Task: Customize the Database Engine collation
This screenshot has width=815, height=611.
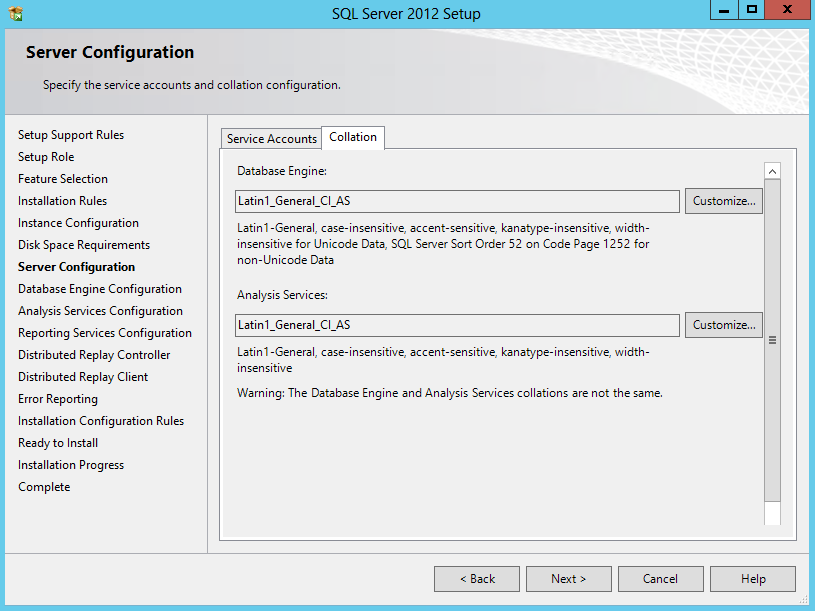Action: point(724,201)
